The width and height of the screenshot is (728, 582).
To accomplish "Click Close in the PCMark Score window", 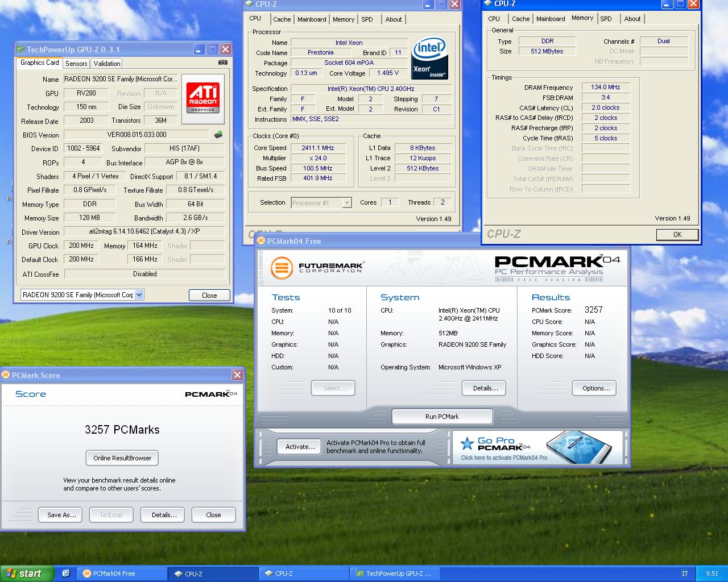I will click(x=213, y=515).
